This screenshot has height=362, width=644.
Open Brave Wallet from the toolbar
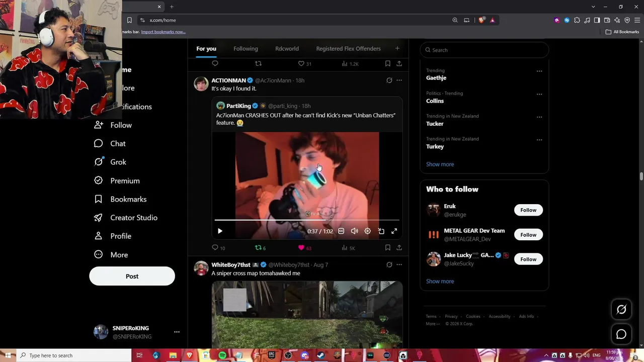pyautogui.click(x=607, y=20)
